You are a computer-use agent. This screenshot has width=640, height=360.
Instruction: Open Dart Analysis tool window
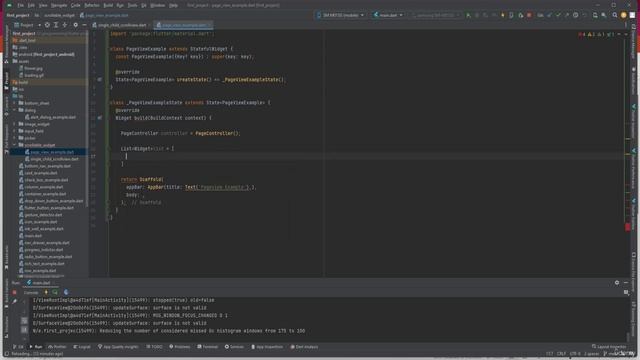point(304,347)
